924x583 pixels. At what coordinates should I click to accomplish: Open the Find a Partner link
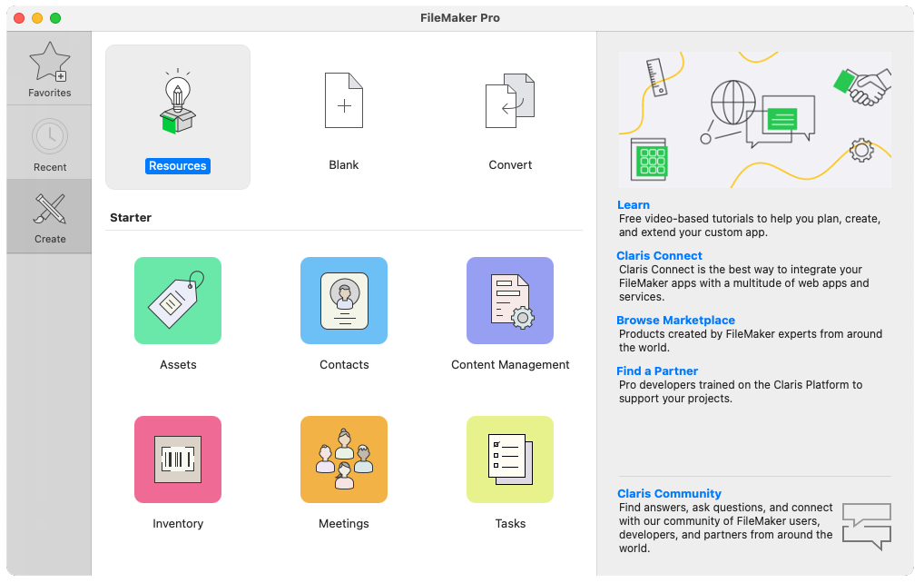point(657,371)
